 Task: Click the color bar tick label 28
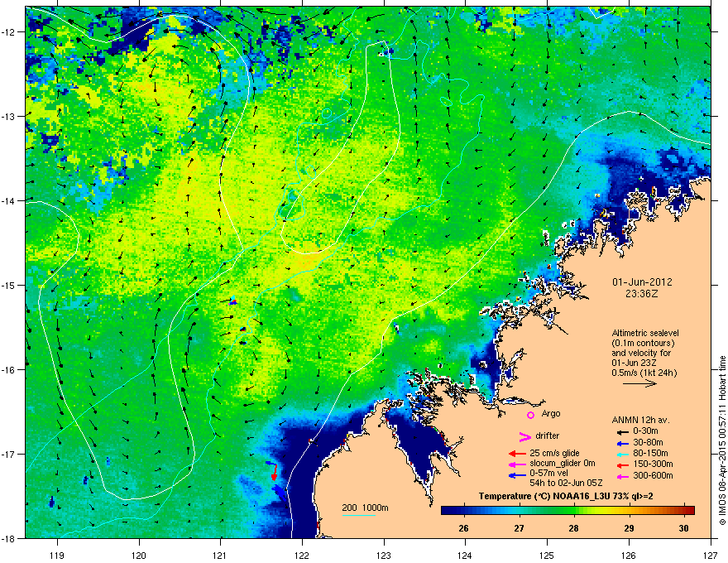click(574, 528)
